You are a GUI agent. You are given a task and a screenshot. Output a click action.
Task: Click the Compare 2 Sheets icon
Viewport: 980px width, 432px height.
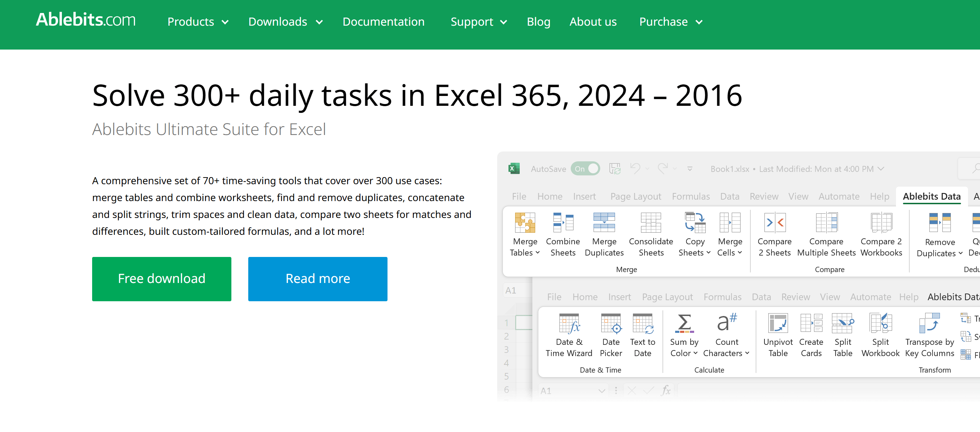click(774, 223)
